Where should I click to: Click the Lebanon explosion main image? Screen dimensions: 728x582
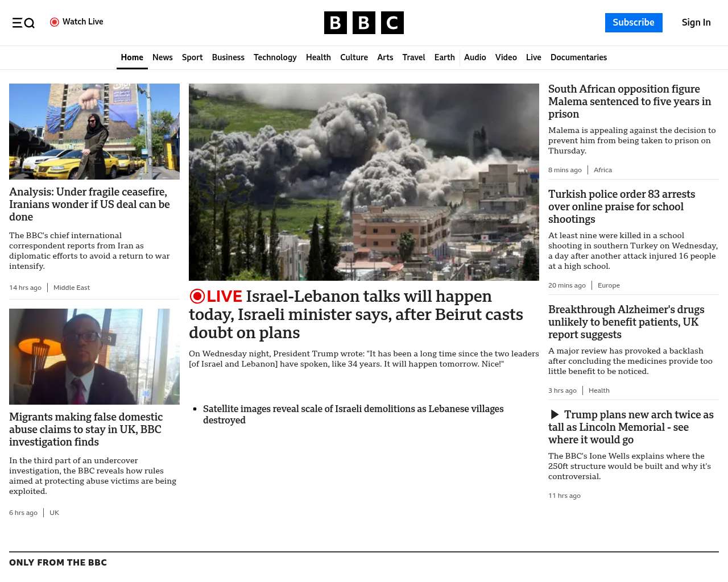tap(364, 182)
